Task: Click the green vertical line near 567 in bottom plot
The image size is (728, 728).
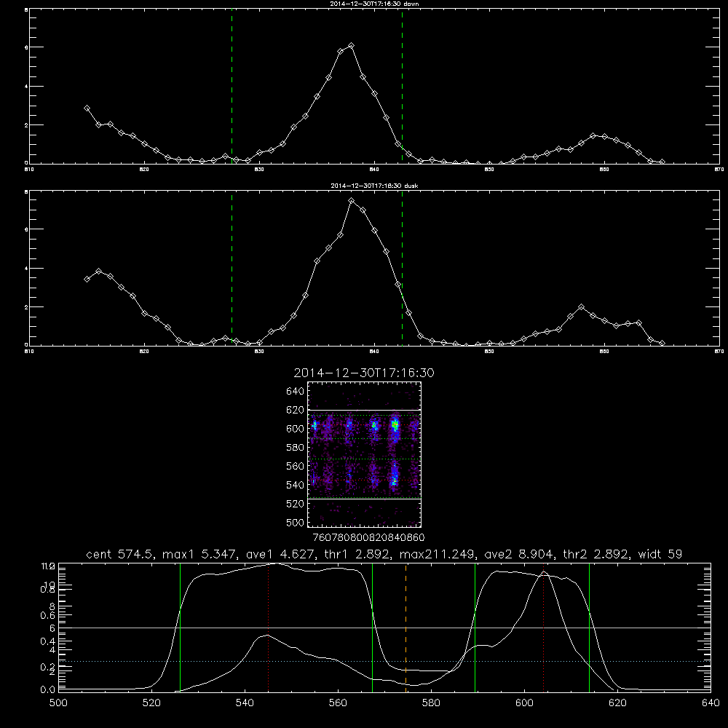Action: (372, 627)
